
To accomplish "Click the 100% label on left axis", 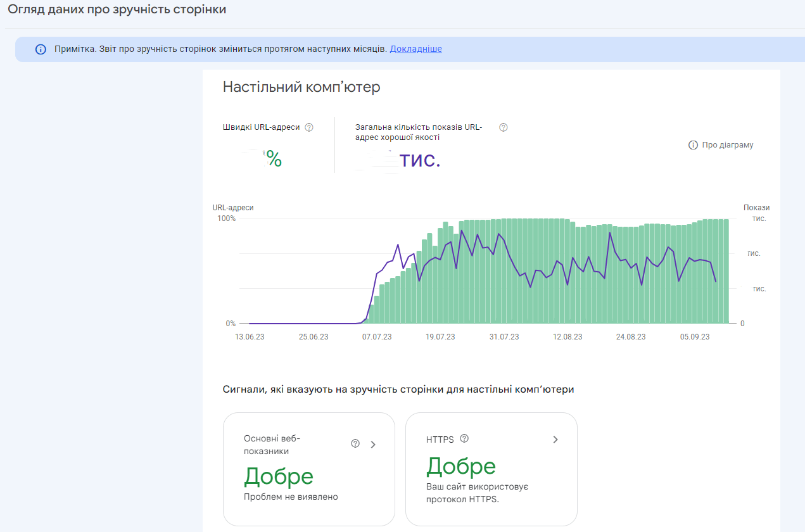I will point(226,218).
